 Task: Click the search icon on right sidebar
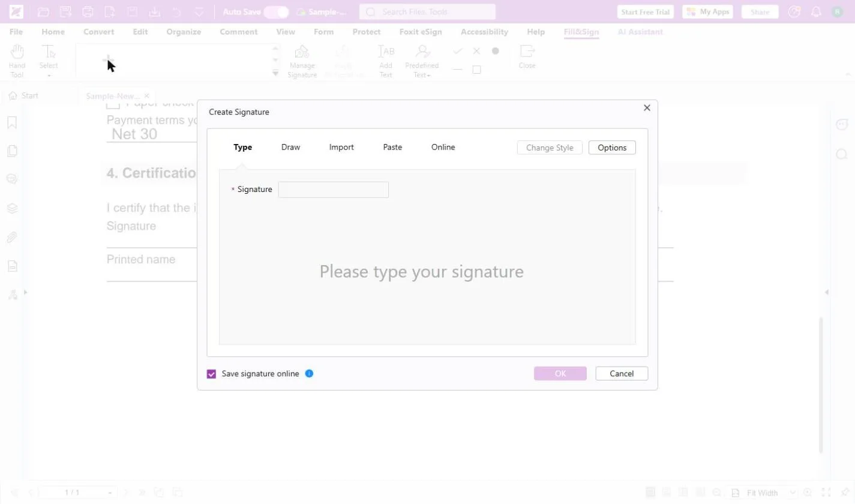click(842, 154)
